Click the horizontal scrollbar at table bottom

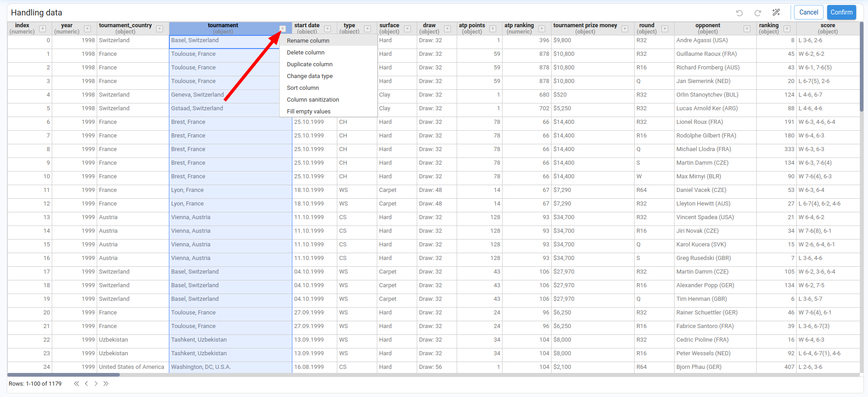coord(64,375)
